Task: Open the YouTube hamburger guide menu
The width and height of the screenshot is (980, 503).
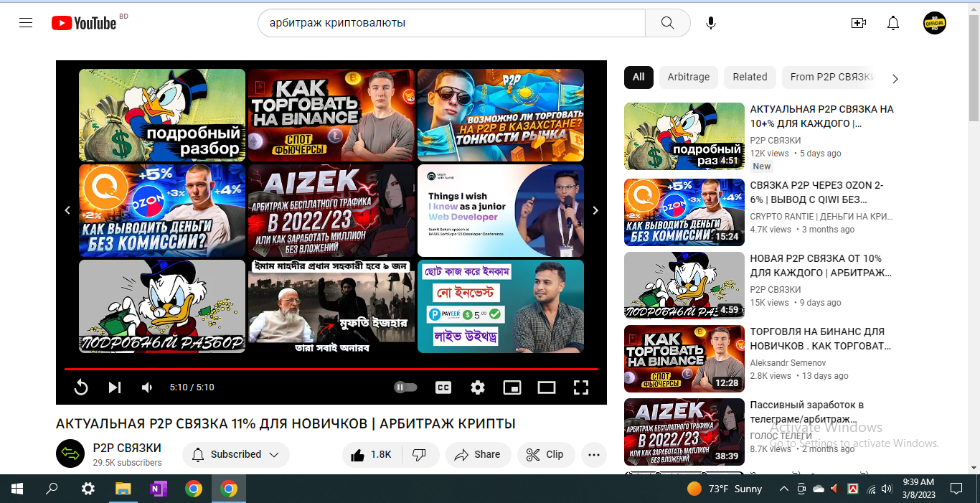Action: click(x=26, y=23)
